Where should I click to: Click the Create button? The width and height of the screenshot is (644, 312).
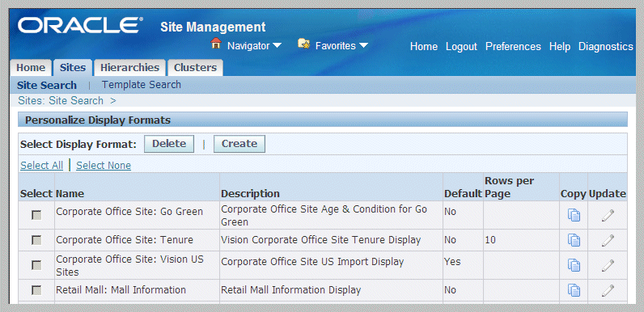[239, 144]
